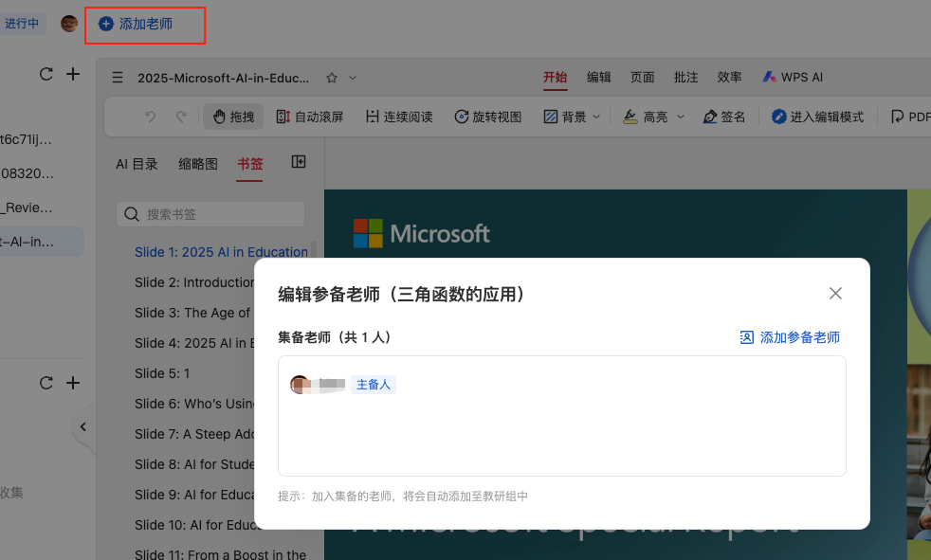This screenshot has width=931, height=560.
Task: Click the 搜索书签 bookmark search field
Action: tap(210, 214)
